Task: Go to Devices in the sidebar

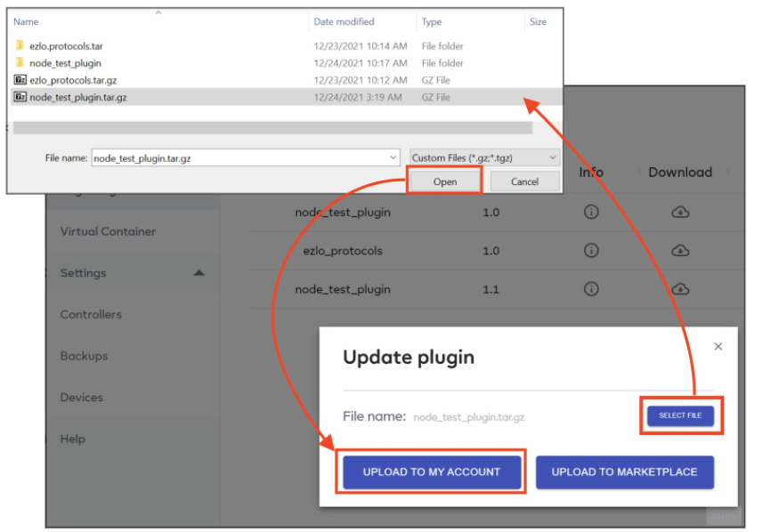Action: [x=82, y=397]
